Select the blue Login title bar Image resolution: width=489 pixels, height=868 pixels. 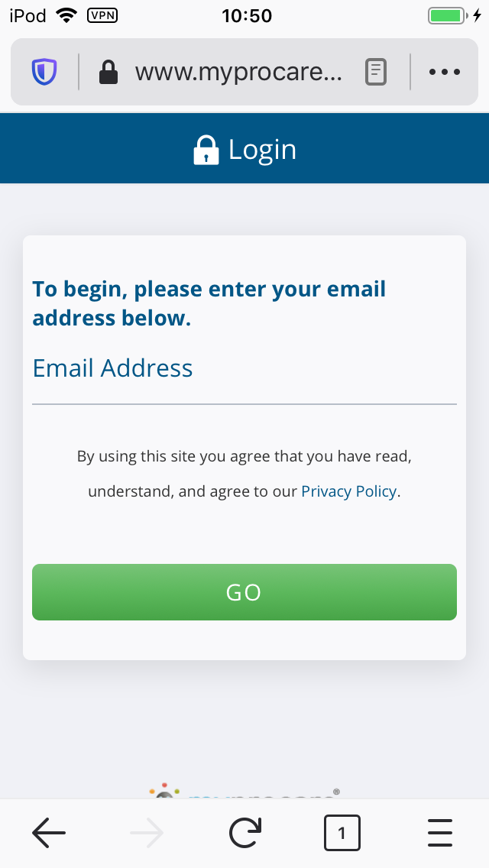(244, 148)
